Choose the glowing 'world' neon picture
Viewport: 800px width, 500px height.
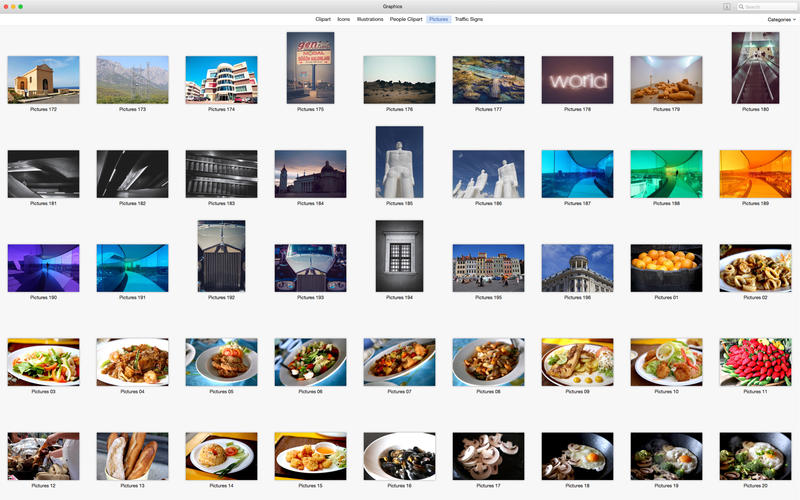[x=578, y=80]
